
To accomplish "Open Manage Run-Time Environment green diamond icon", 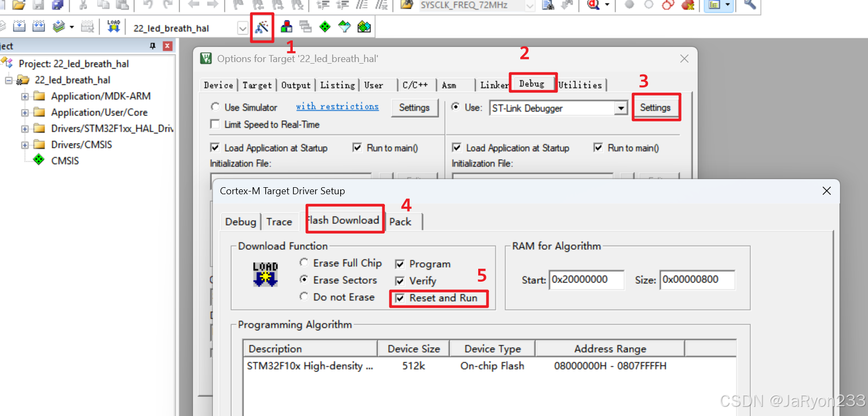I will (x=325, y=26).
